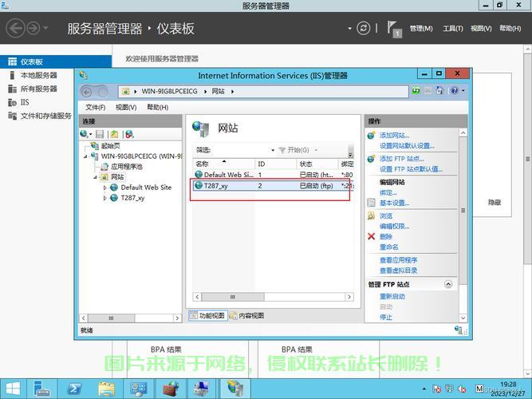This screenshot has width=532, height=399.
Task: Open the 帮助(H) menu in Server Manager
Action: pyautogui.click(x=510, y=29)
